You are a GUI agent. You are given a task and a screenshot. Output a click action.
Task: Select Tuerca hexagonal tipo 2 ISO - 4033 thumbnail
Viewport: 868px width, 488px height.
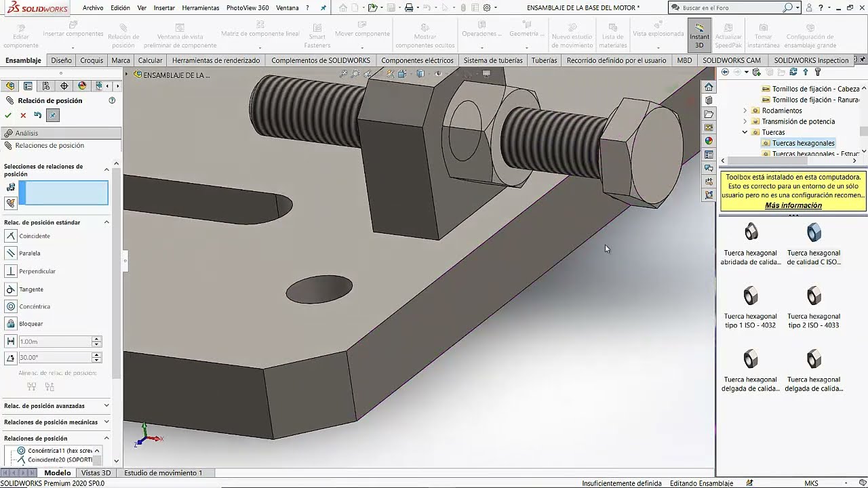[814, 296]
